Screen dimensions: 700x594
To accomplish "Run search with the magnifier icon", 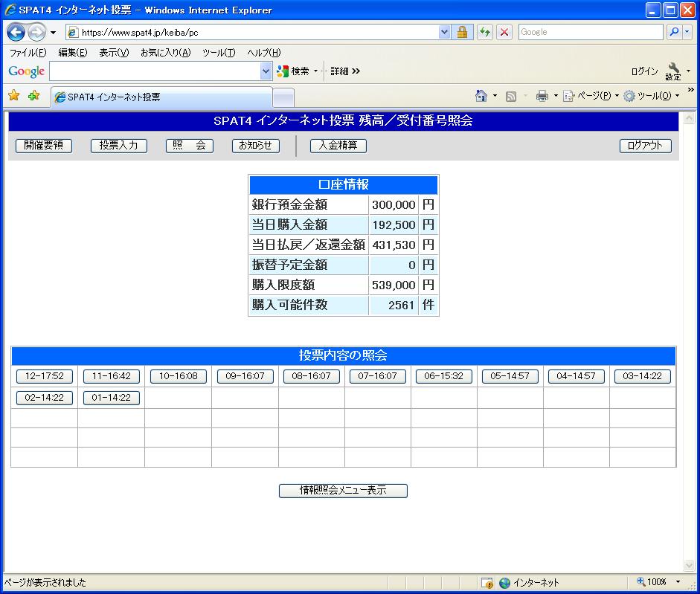I will coord(674,32).
